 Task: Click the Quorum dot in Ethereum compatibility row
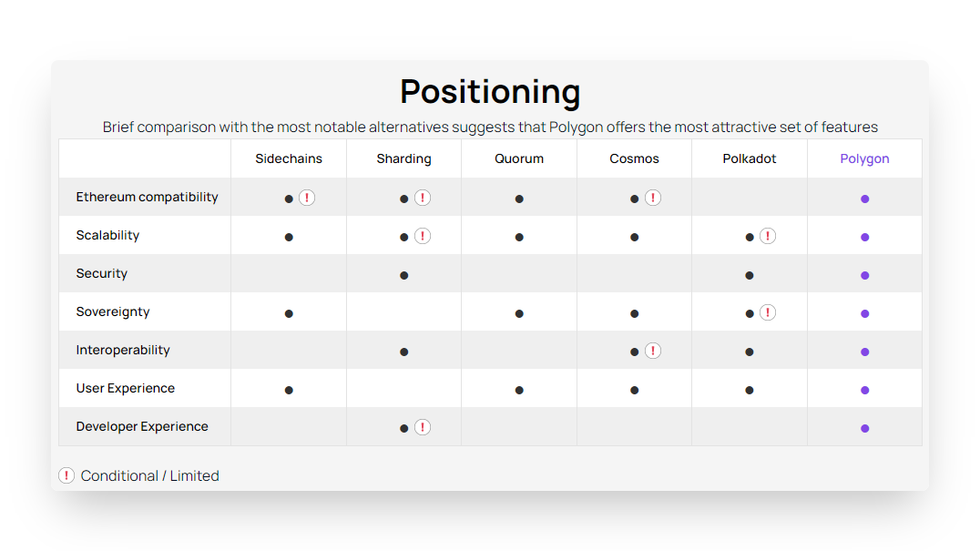(519, 199)
